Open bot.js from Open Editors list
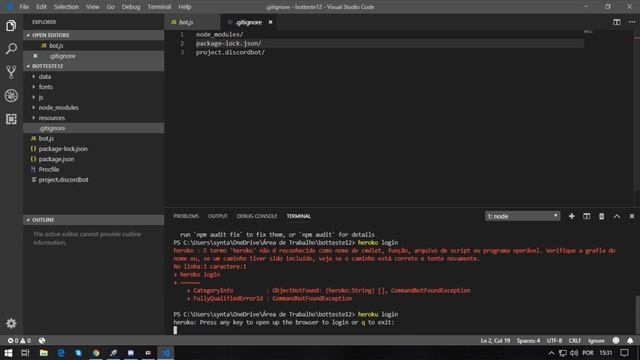This screenshot has width=640, height=360. [94, 46]
